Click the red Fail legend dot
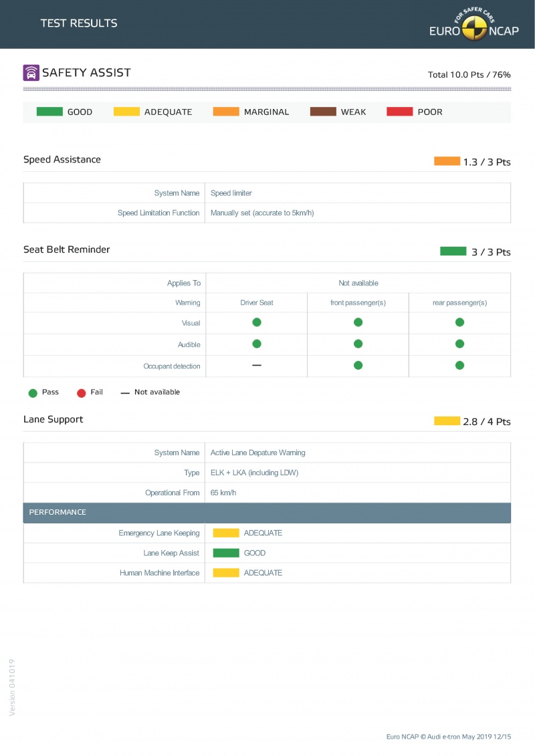The image size is (535, 756). coord(81,393)
